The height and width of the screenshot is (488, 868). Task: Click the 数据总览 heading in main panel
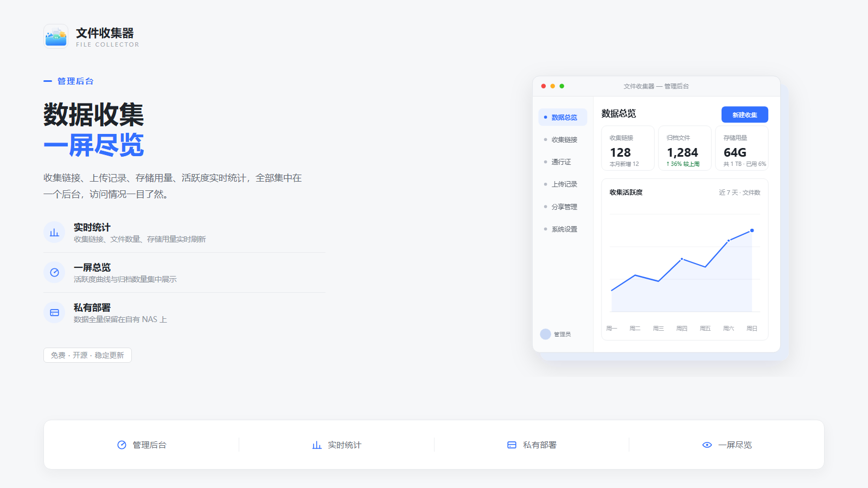point(618,113)
